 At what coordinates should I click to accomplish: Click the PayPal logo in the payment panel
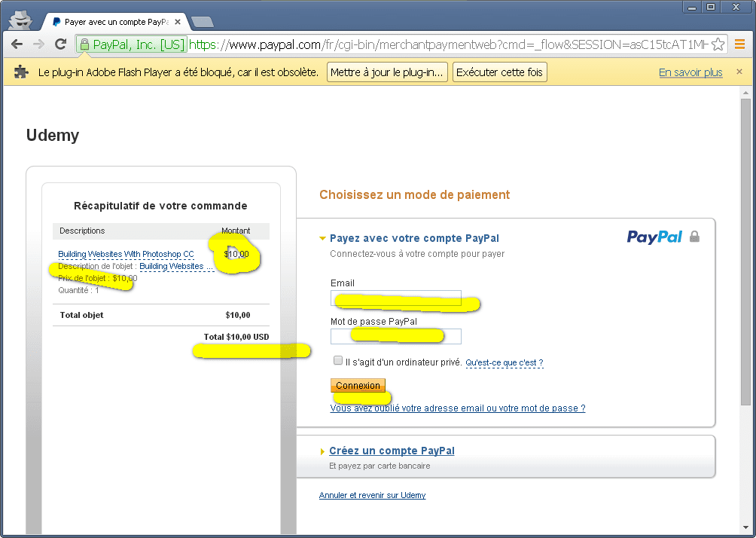point(654,237)
